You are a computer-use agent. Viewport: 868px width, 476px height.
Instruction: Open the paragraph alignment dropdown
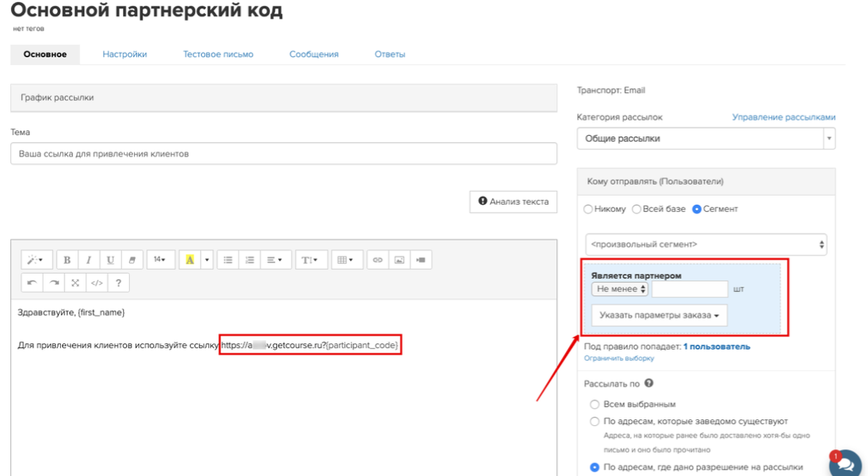(x=275, y=260)
